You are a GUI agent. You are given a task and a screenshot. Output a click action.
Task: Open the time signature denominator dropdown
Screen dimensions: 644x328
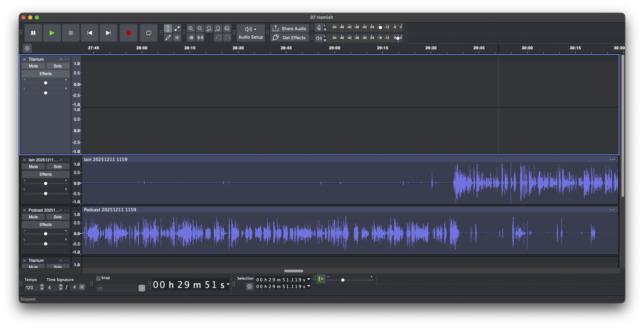tap(82, 287)
